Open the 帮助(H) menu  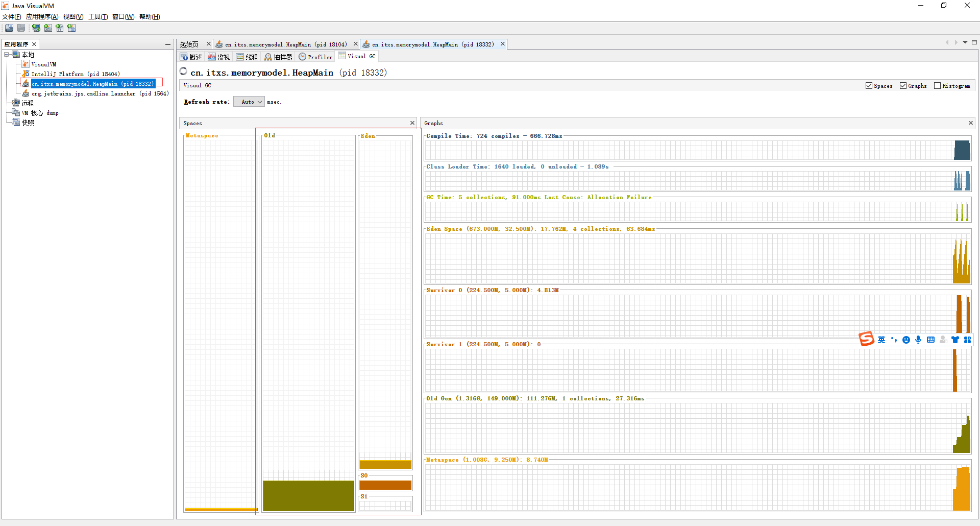[150, 17]
